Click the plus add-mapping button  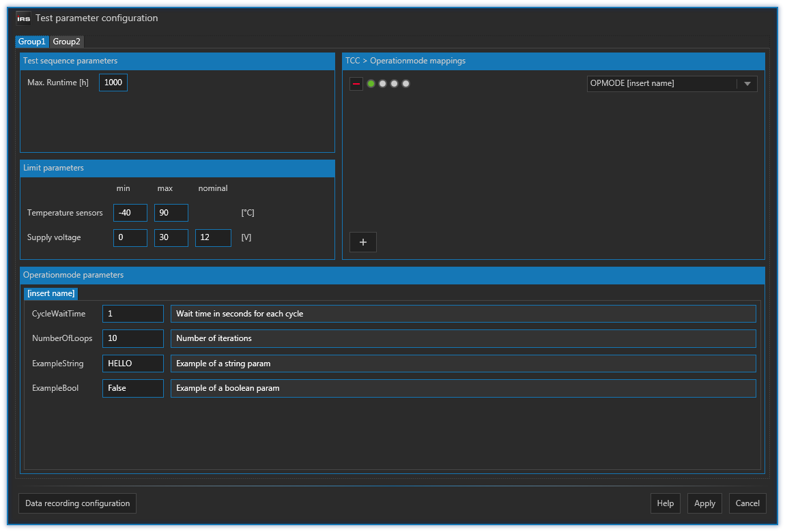[x=363, y=242]
